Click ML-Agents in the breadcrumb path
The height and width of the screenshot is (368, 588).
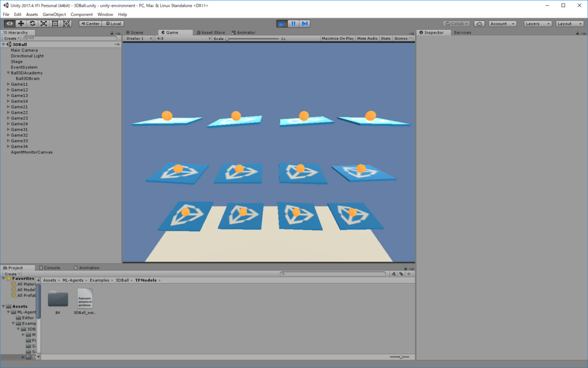(x=73, y=280)
